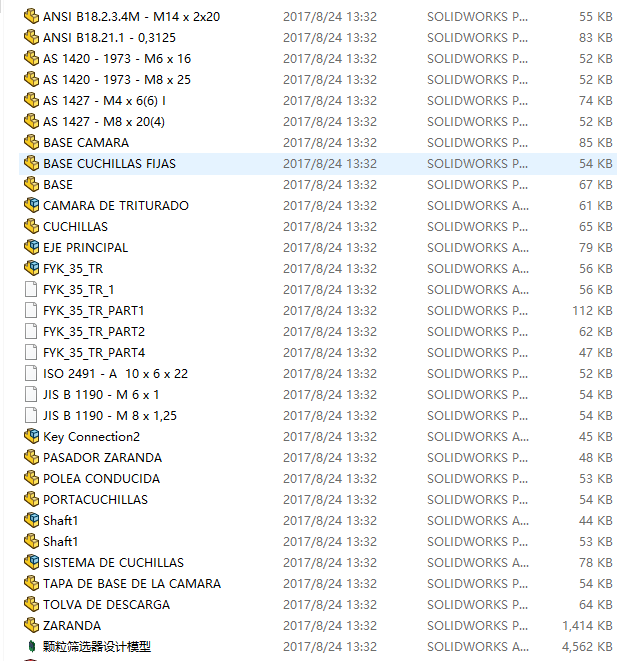Select the SISTEMA DE CUCHILLAS assembly icon
Viewport: 639px width, 661px height.
tap(31, 562)
